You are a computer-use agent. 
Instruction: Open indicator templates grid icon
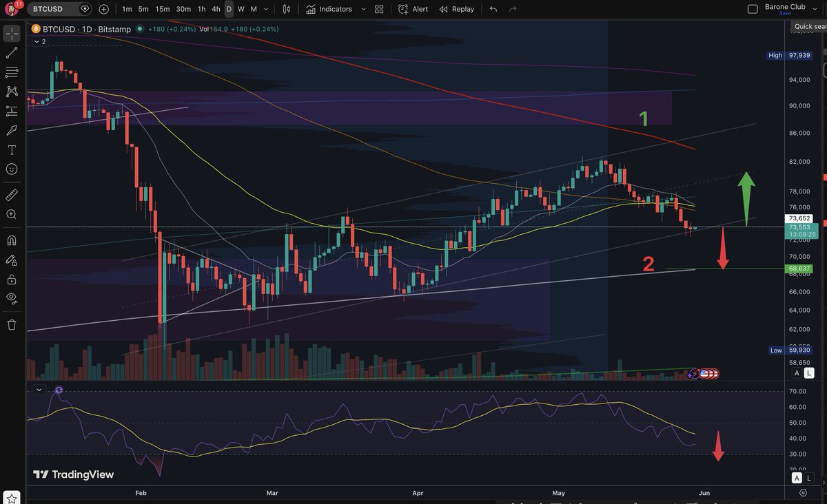coord(379,9)
